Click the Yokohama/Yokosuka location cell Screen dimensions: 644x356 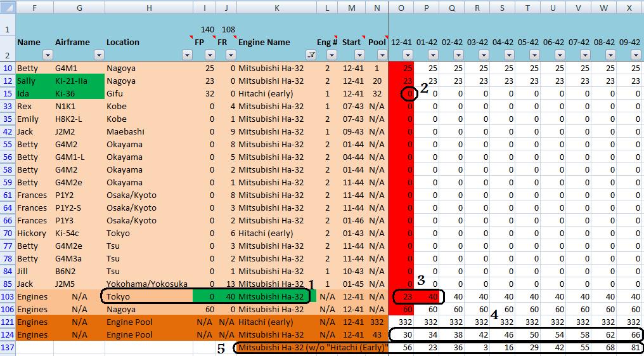pos(149,284)
